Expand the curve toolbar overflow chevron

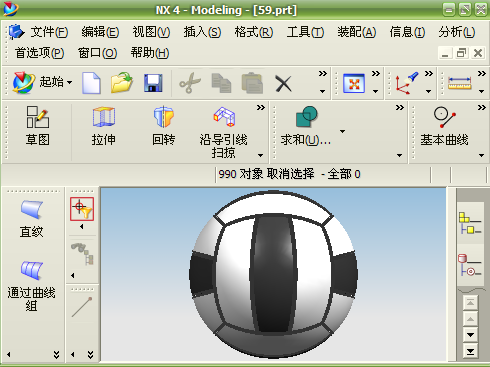(482, 108)
